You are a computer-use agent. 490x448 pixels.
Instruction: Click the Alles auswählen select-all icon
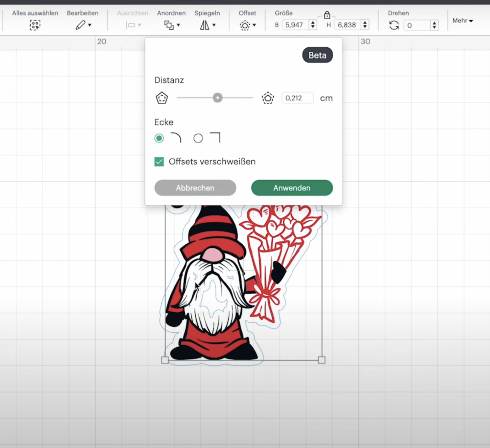coord(35,25)
